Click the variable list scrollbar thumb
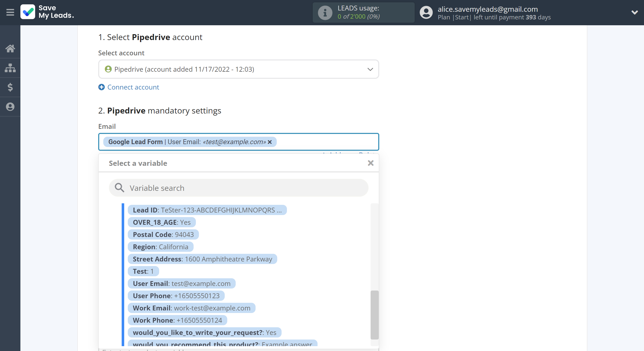Viewport: 644px width, 351px height. [374, 315]
